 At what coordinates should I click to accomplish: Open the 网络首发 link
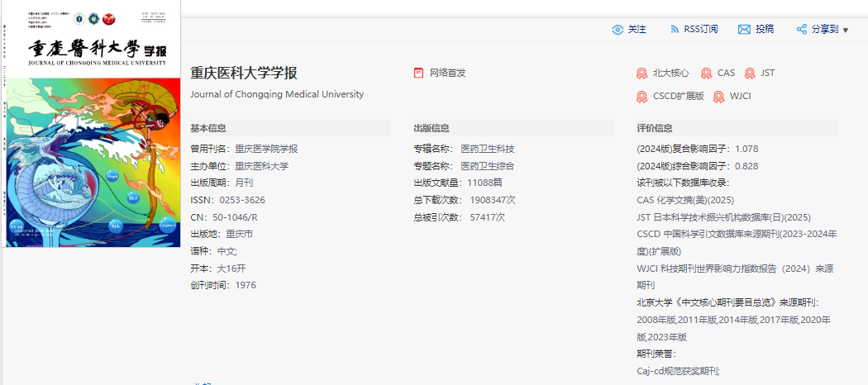click(448, 73)
